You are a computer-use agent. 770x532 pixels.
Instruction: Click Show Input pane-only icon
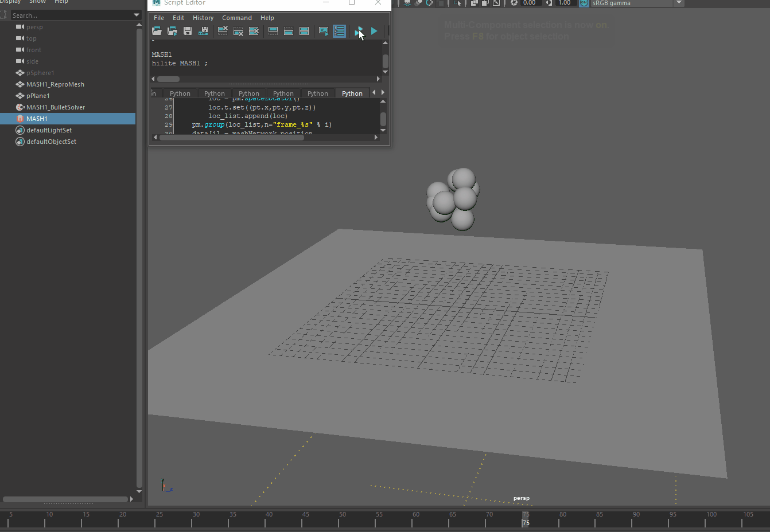(x=289, y=31)
